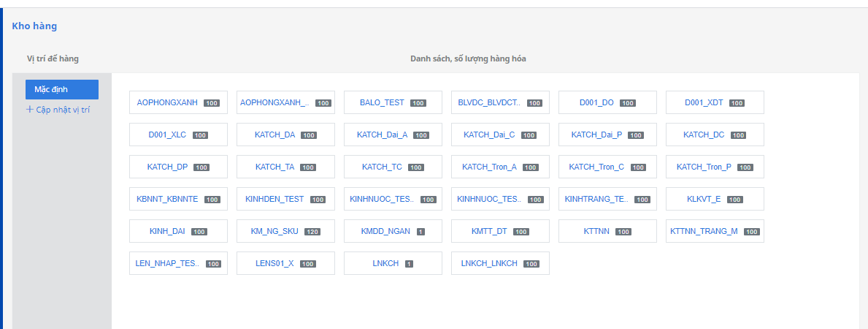This screenshot has width=868, height=329.
Task: Open the LENS01_X product item
Action: [x=274, y=263]
